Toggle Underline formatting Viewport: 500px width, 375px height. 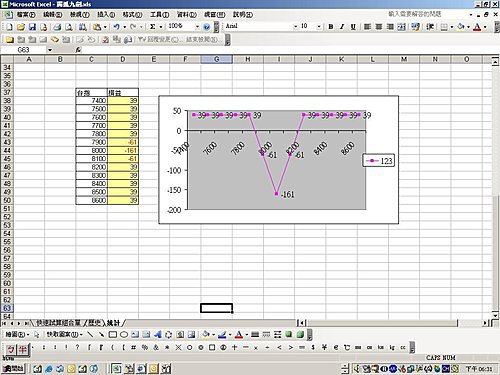353,27
